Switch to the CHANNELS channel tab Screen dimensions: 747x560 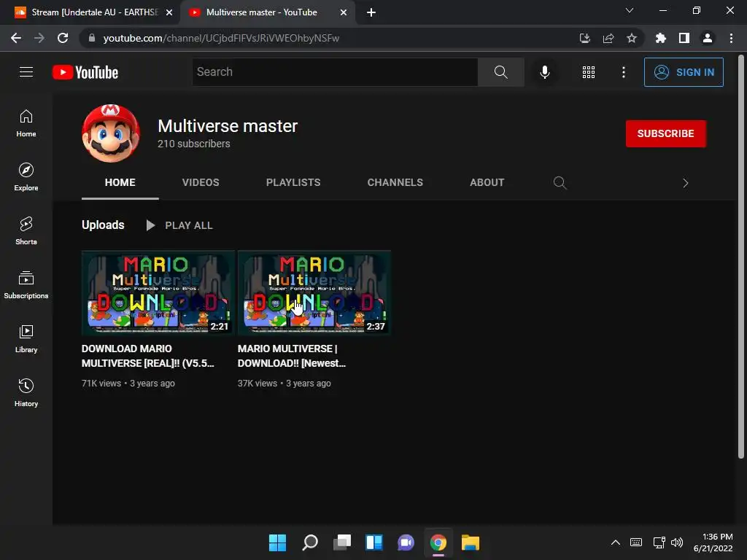coord(395,182)
